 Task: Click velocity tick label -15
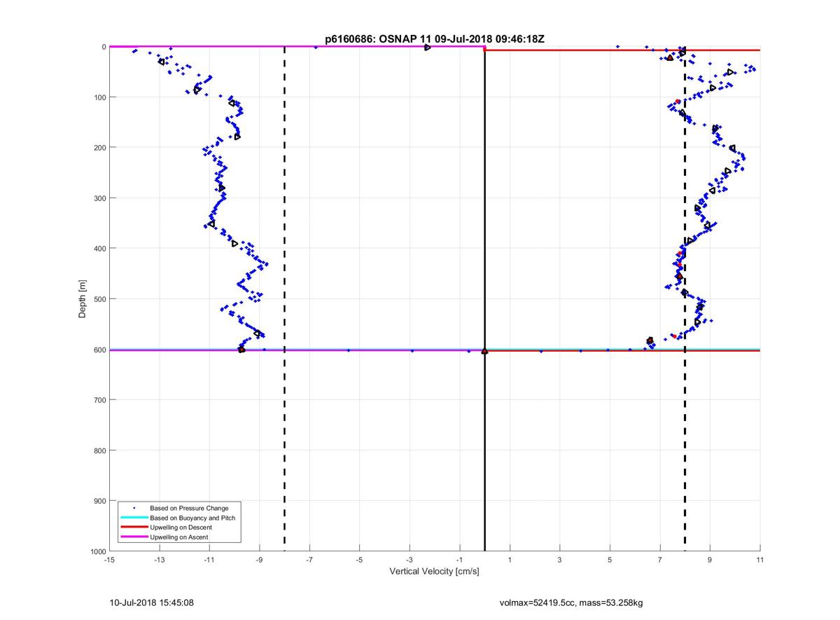point(109,560)
